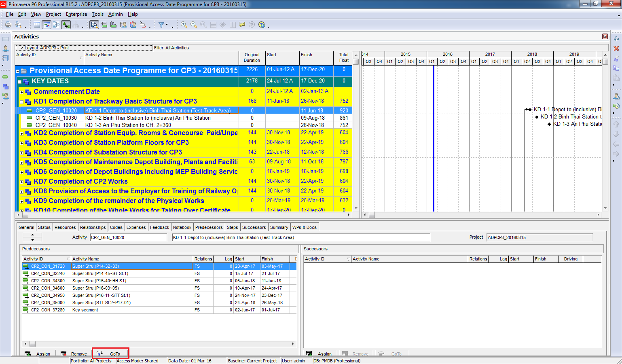Image resolution: width=622 pixels, height=364 pixels.
Task: Select predecessor row CP2_CON_34300
Action: (48, 281)
